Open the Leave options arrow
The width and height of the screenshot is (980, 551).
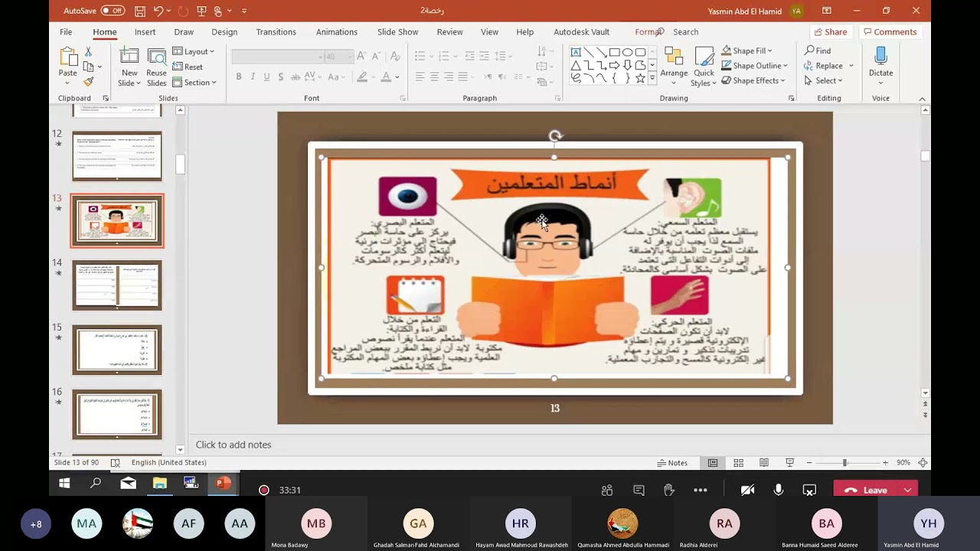(x=907, y=490)
